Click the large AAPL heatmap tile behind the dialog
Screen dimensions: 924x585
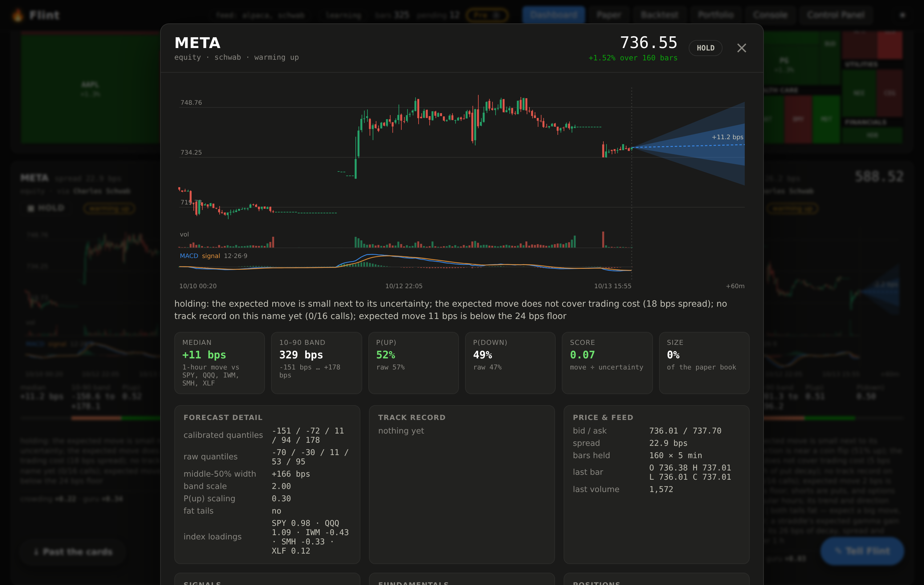coord(91,89)
